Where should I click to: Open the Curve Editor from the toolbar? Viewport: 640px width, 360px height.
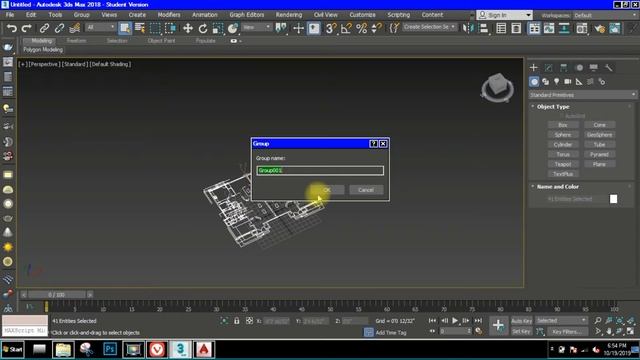(x=549, y=28)
